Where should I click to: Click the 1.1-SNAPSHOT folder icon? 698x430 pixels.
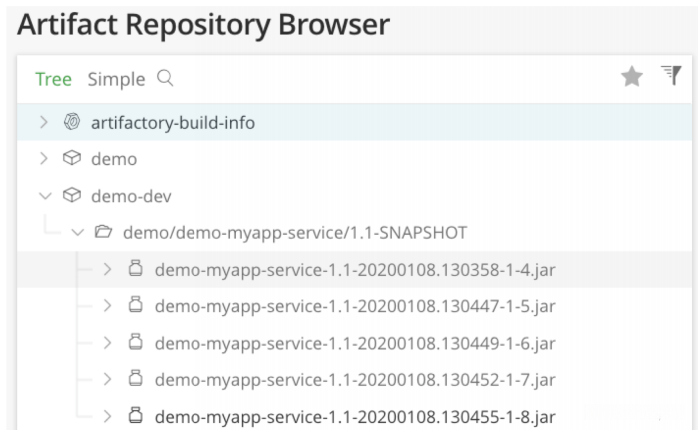tap(103, 232)
